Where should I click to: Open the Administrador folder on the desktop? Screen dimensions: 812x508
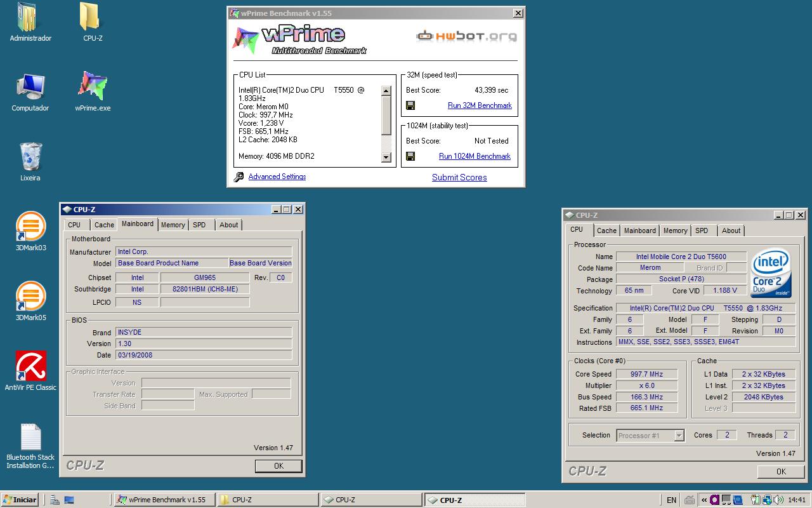point(30,22)
